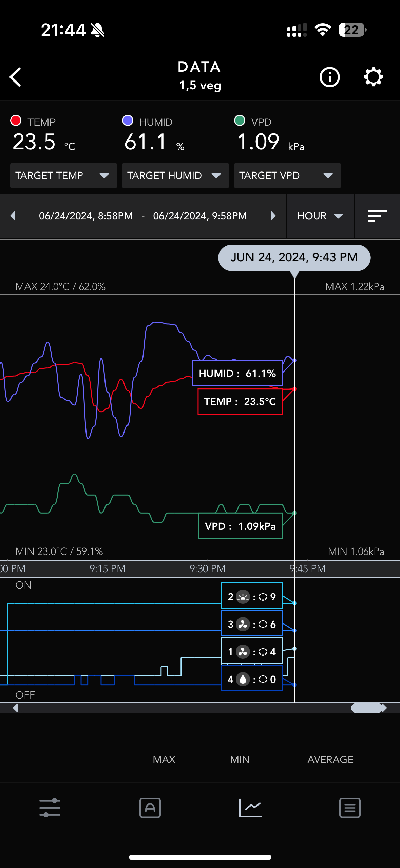Image resolution: width=400 pixels, height=868 pixels.
Task: Open the settings gear icon
Action: (x=373, y=77)
